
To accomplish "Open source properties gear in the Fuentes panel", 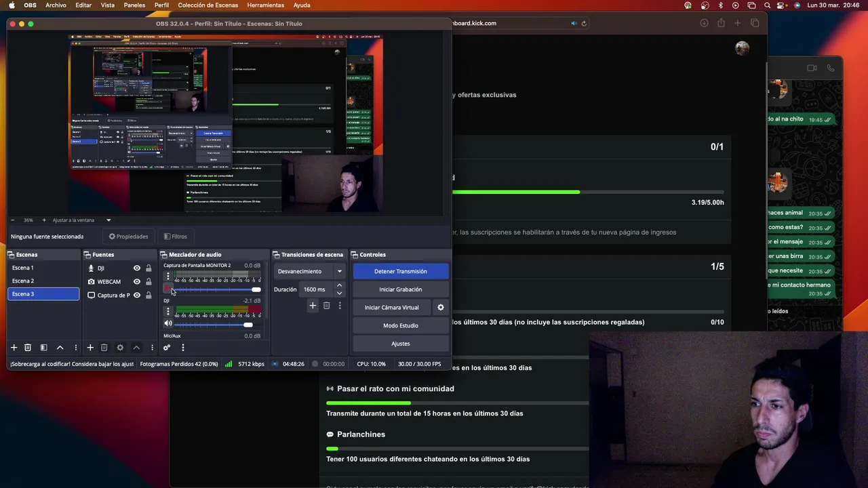I will coord(120,348).
